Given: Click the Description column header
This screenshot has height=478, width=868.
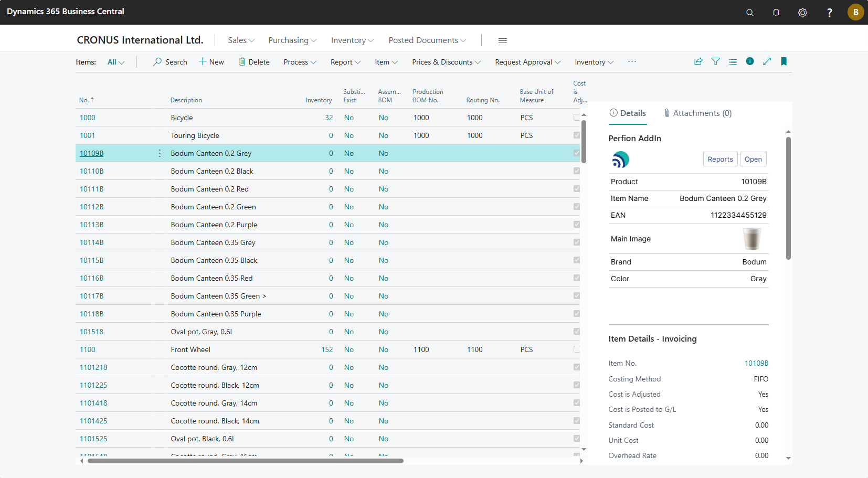Looking at the screenshot, I should pos(186,100).
